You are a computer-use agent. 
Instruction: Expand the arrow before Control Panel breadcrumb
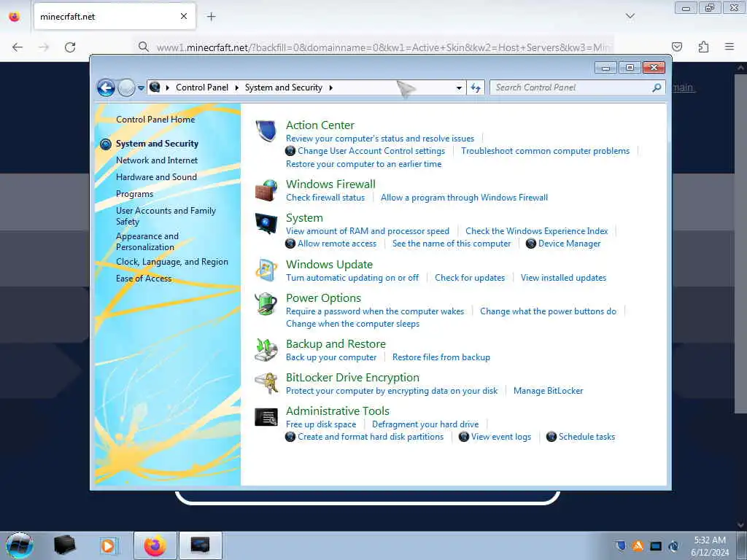(167, 87)
